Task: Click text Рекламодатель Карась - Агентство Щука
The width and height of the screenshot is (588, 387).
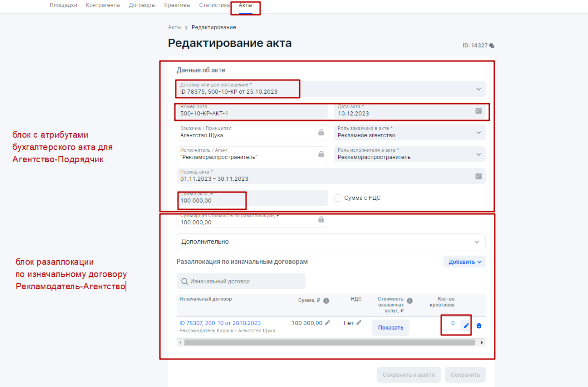Action: tap(227, 331)
